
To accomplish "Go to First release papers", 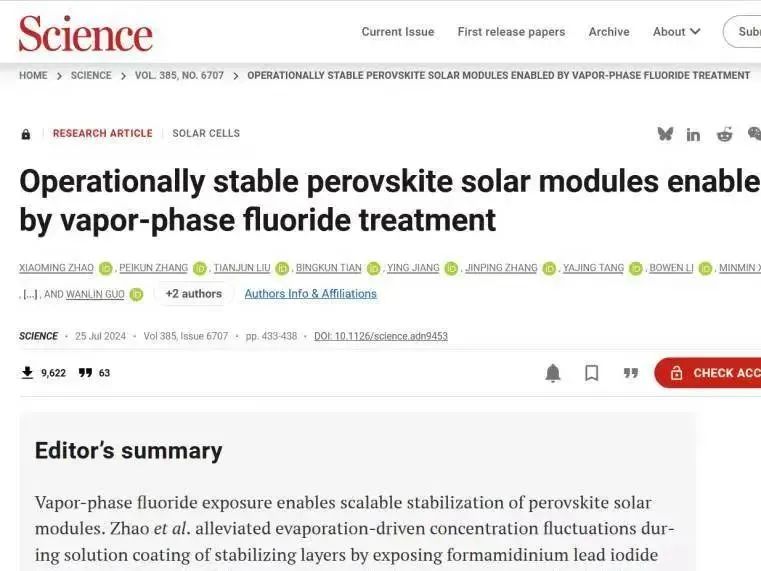I will pos(511,32).
